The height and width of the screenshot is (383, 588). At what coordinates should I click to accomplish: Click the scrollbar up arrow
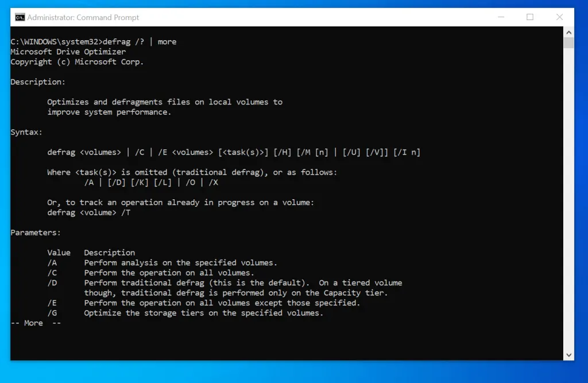tap(568, 32)
